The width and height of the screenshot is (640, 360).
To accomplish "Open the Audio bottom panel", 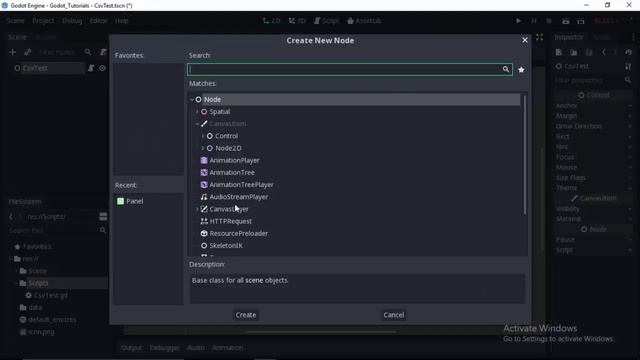I will click(x=196, y=348).
